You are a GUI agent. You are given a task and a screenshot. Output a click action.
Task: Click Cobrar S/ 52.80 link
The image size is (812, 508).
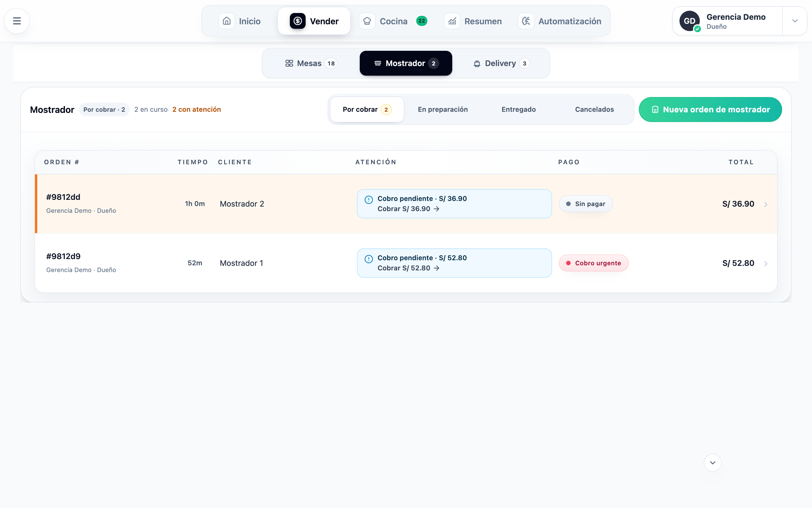[x=408, y=268]
